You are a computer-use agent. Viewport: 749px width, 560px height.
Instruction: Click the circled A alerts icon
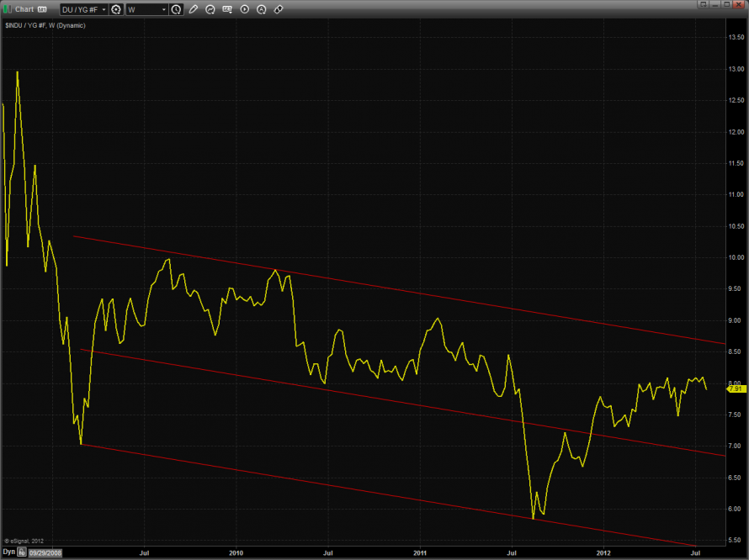[x=261, y=9]
